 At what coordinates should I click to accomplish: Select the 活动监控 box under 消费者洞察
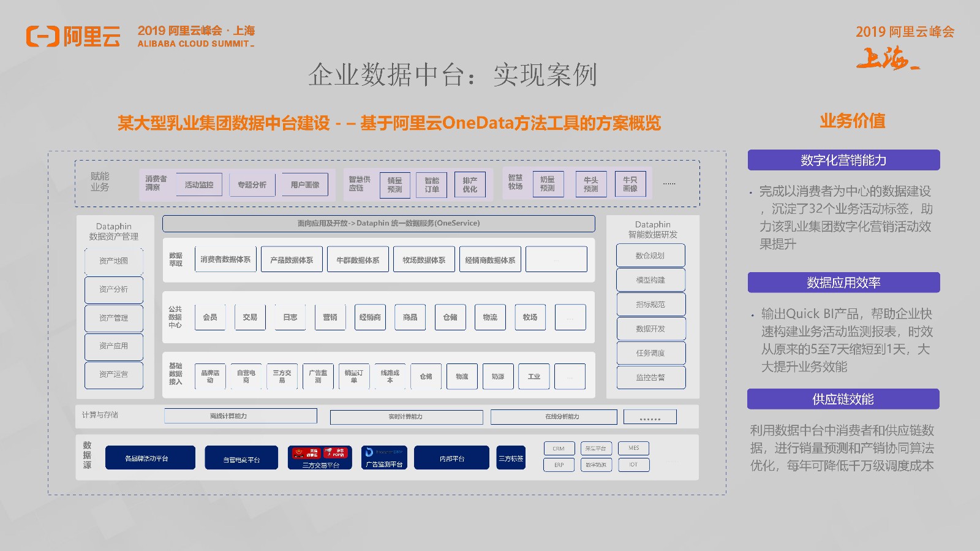[x=199, y=184]
